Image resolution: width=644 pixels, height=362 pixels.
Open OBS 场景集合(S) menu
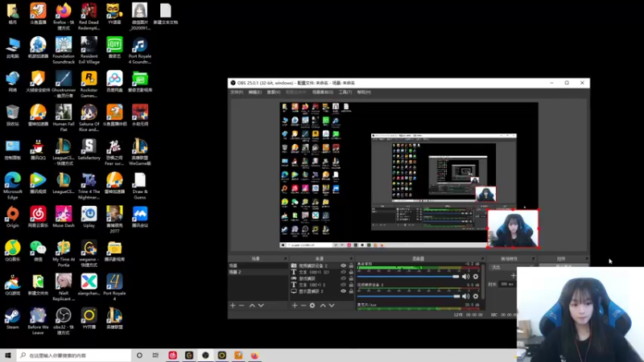click(x=323, y=93)
